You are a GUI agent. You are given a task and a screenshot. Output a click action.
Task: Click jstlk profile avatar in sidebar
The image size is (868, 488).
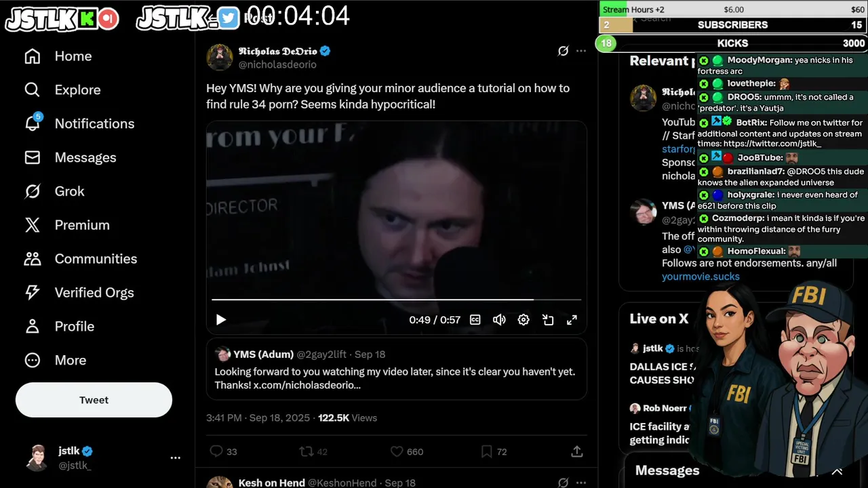point(38,457)
